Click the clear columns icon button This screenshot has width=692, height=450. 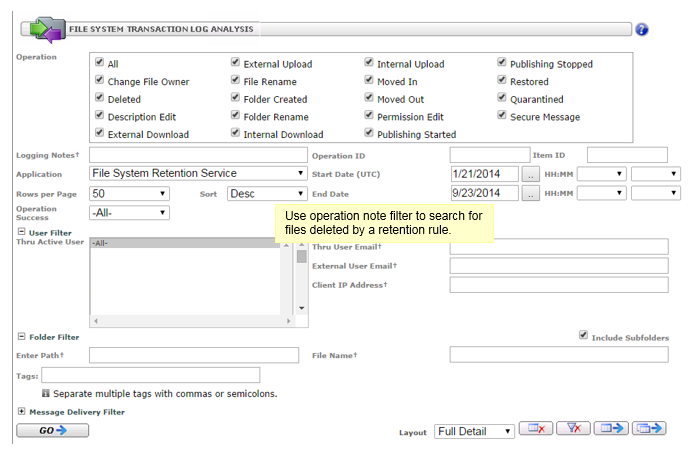click(x=535, y=429)
